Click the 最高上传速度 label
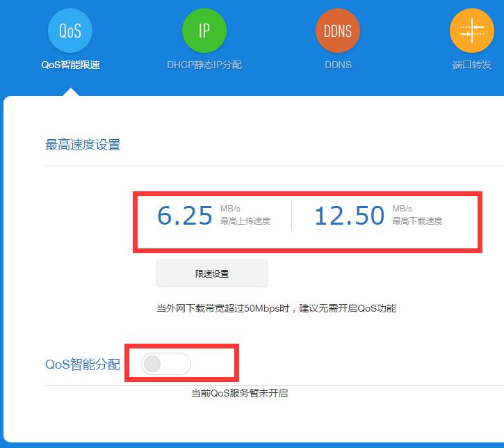 coord(245,221)
